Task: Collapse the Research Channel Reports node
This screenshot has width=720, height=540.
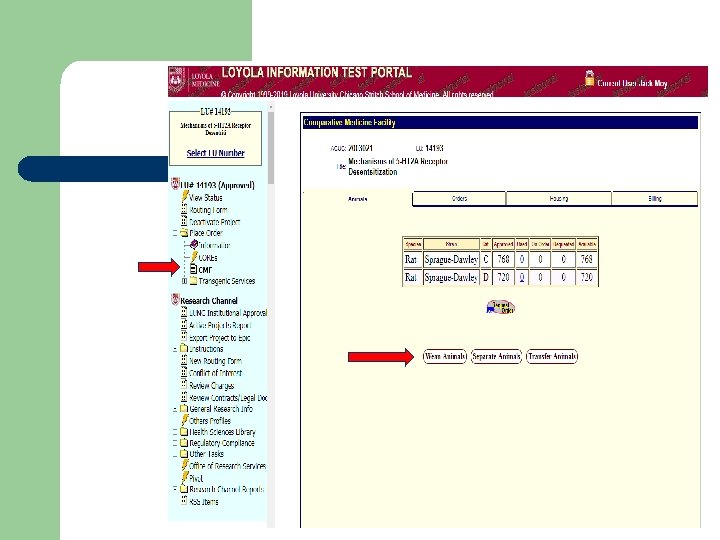Action: (x=174, y=489)
